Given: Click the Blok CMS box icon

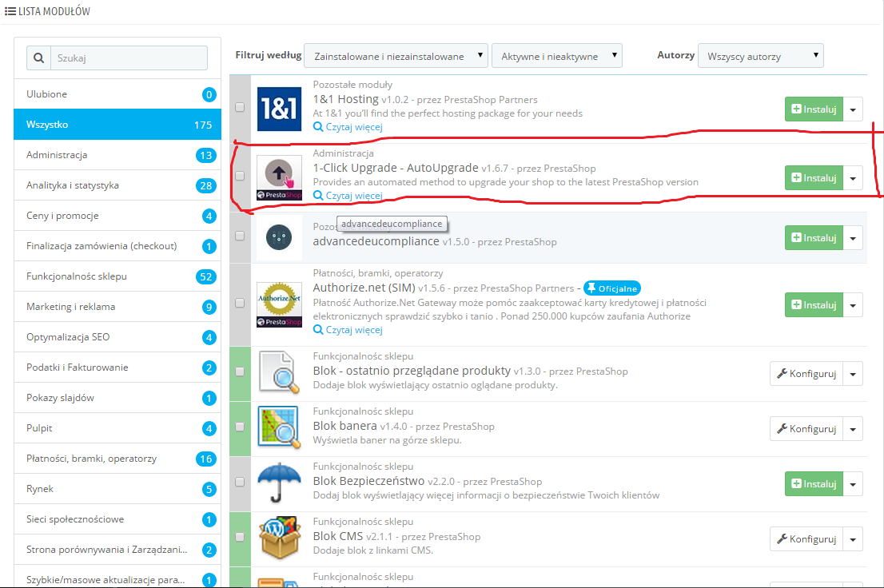Looking at the screenshot, I should (x=279, y=537).
